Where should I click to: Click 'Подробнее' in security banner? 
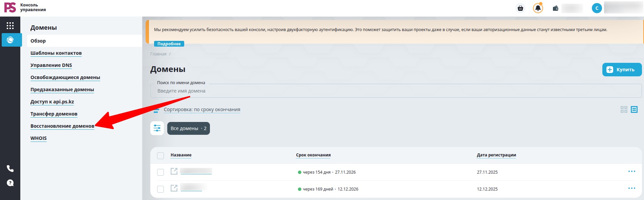[x=169, y=44]
